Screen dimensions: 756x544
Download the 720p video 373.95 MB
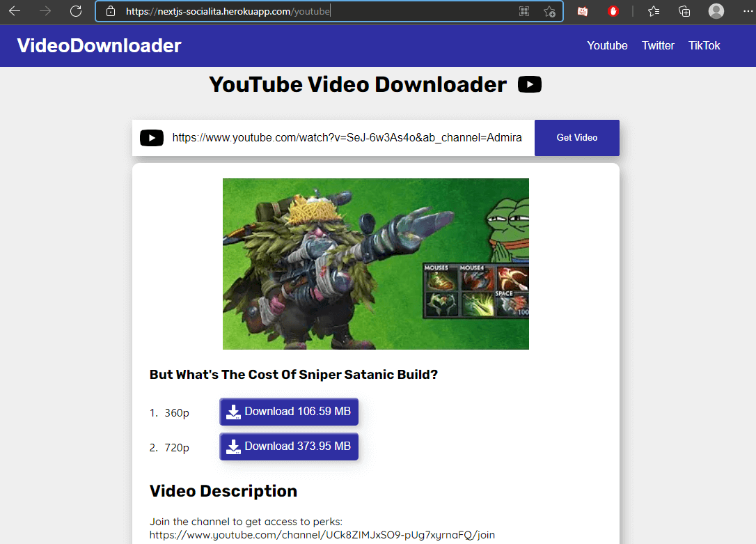[289, 446]
